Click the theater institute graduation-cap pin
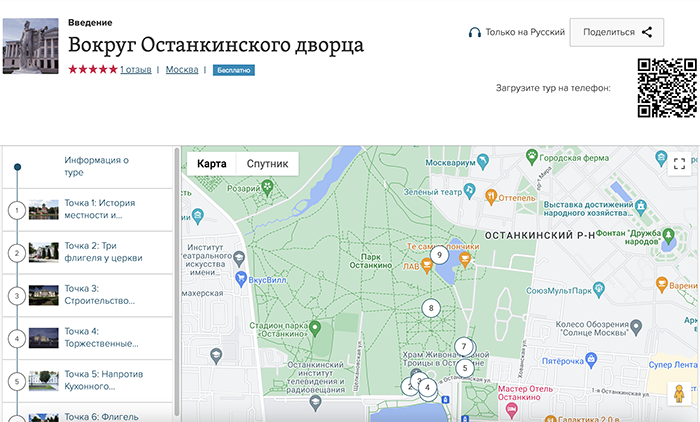700x422 pixels. pyautogui.click(x=239, y=258)
